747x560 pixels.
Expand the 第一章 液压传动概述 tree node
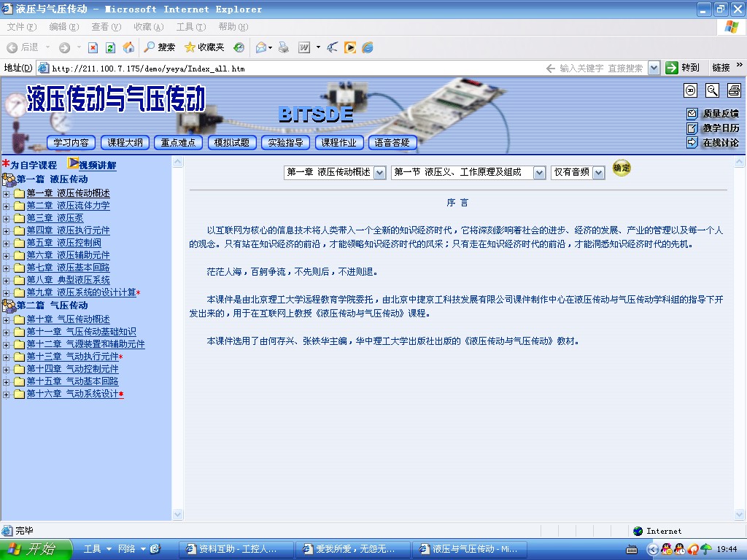click(x=7, y=194)
